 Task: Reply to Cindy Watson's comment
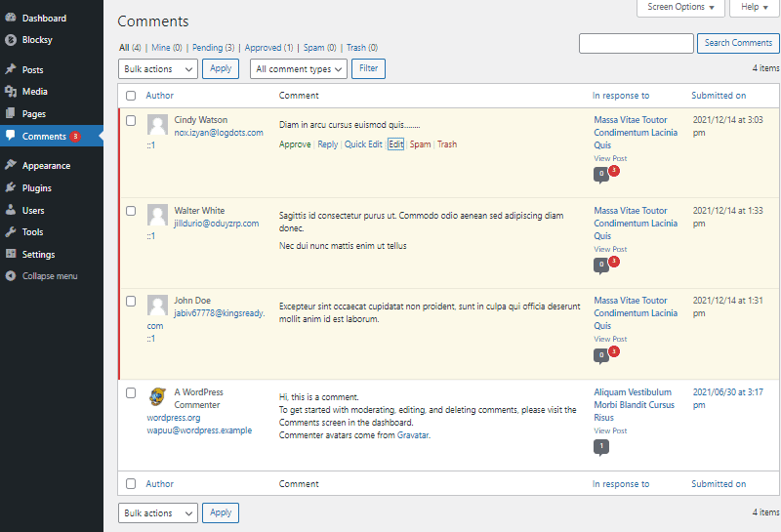pyautogui.click(x=328, y=143)
